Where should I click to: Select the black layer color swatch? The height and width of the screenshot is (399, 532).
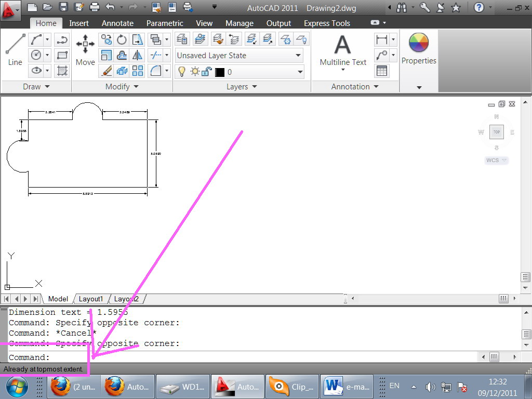point(220,72)
